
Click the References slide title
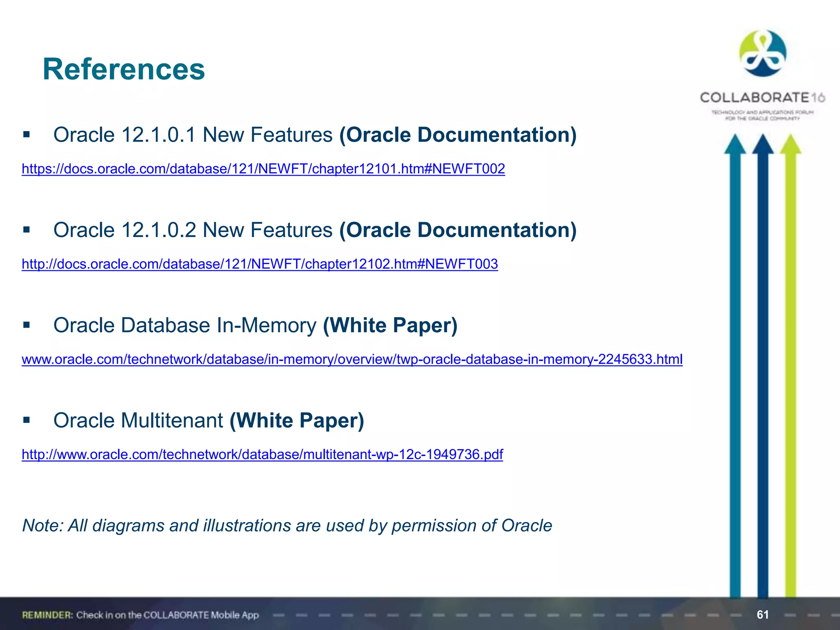pos(123,69)
